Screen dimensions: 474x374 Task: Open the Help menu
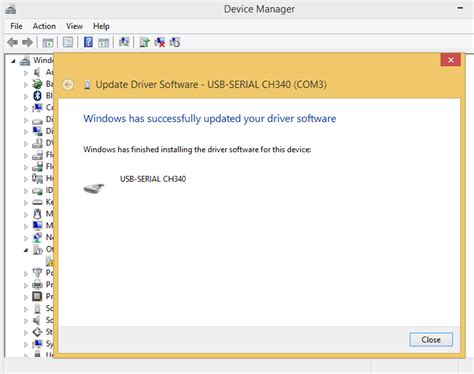click(x=101, y=26)
